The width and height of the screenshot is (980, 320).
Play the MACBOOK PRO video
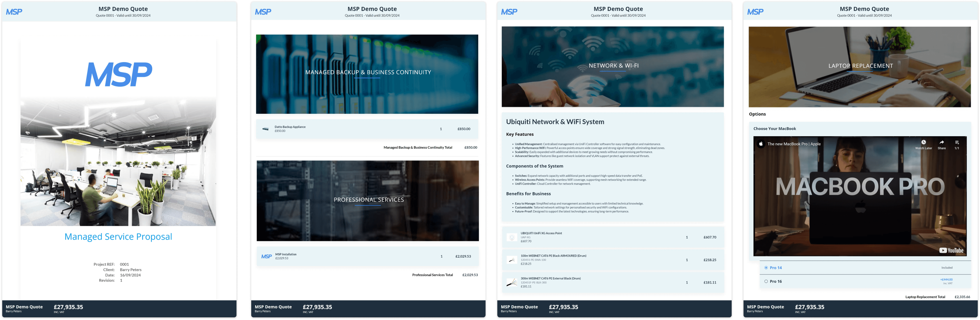pyautogui.click(x=862, y=198)
